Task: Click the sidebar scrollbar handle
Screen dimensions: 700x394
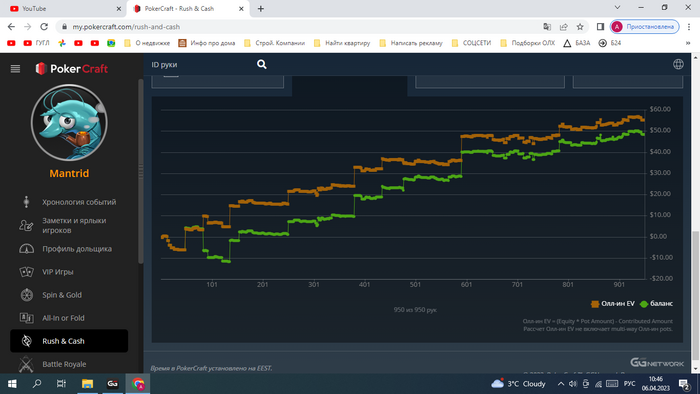Action: [x=141, y=172]
